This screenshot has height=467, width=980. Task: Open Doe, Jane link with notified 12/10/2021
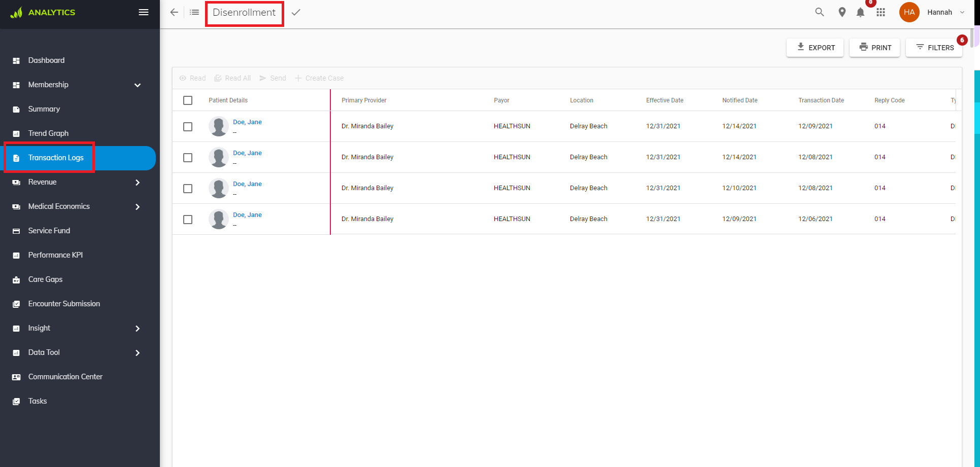tap(247, 184)
